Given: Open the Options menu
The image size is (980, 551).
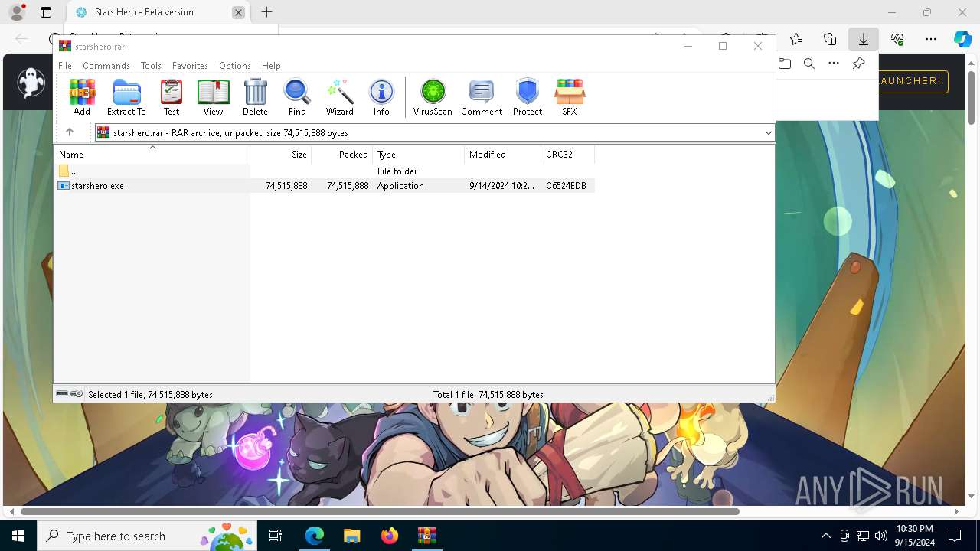Looking at the screenshot, I should click(x=235, y=66).
